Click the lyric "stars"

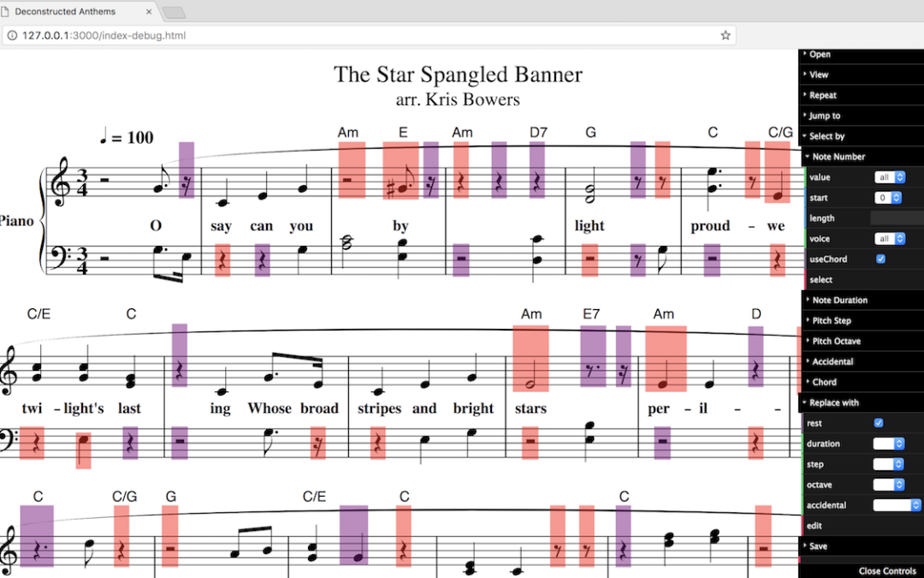coord(530,408)
